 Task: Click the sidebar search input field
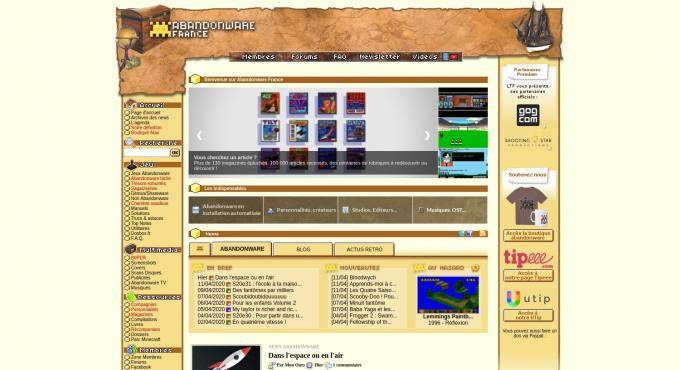[x=146, y=153]
